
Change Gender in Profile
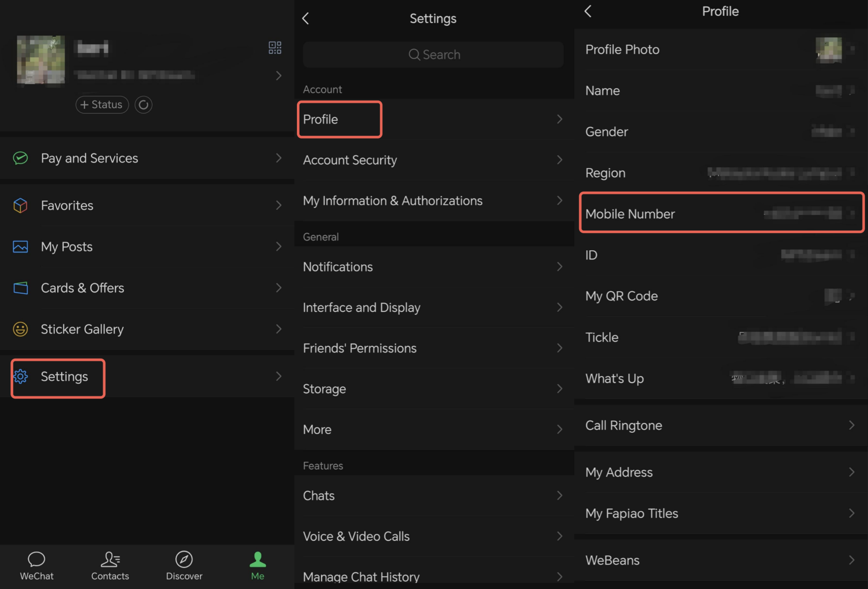click(x=721, y=132)
